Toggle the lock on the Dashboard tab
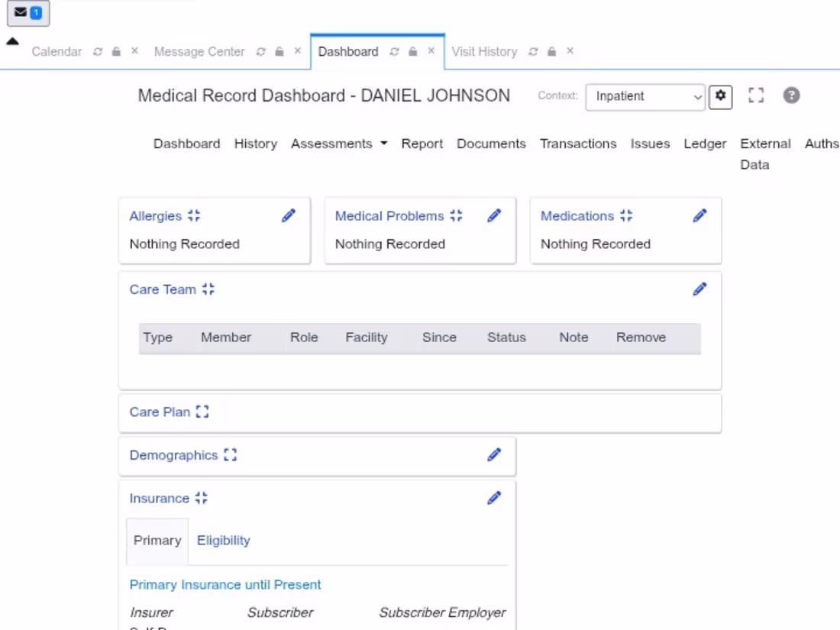The image size is (840, 630). [412, 51]
